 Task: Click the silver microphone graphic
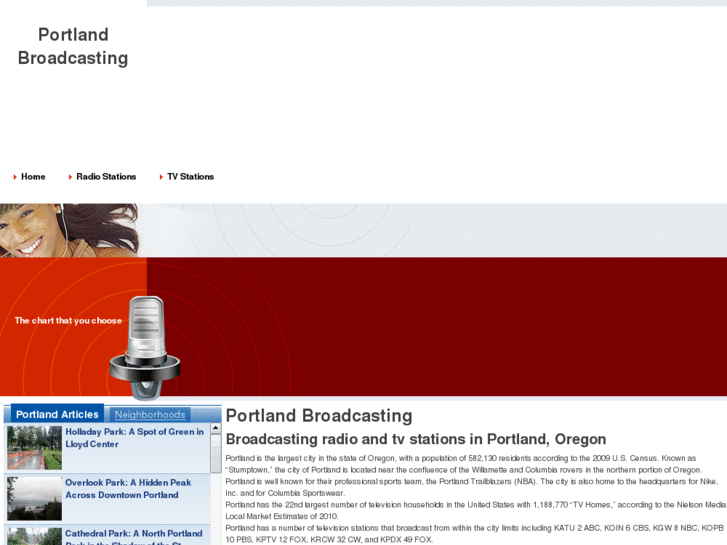pos(145,348)
